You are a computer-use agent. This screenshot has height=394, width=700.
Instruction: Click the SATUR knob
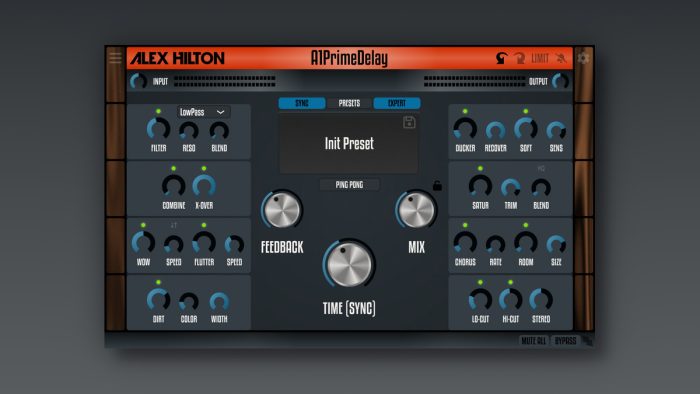(x=480, y=186)
